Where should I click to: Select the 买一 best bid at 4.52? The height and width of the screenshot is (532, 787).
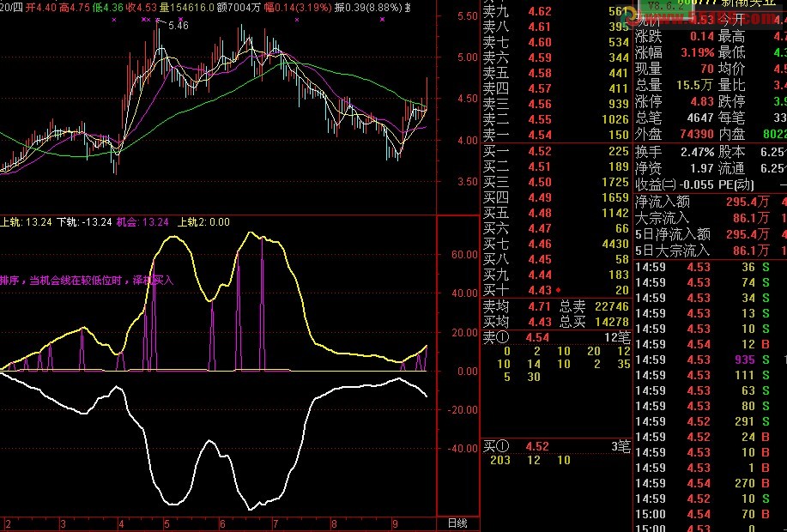[x=555, y=152]
